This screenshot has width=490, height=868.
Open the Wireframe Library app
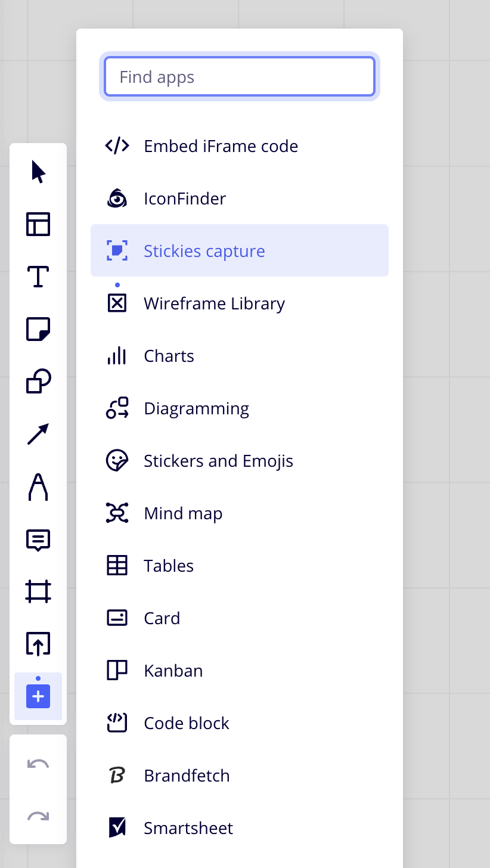click(214, 303)
